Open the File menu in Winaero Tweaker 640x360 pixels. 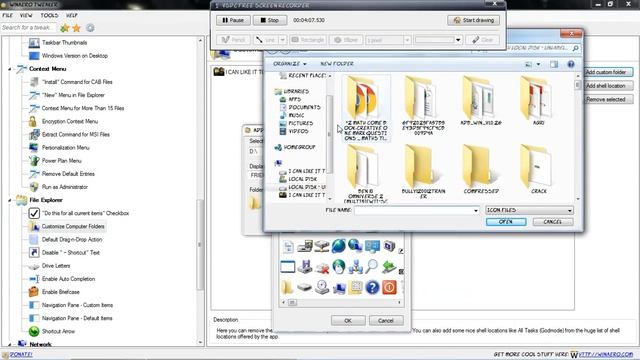pos(7,16)
